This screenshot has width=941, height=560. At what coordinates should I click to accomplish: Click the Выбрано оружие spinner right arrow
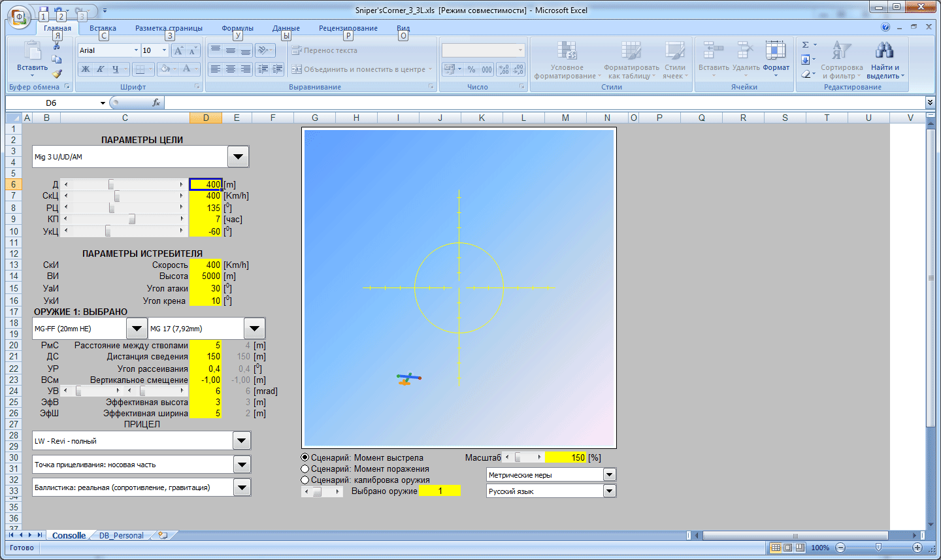(x=338, y=491)
